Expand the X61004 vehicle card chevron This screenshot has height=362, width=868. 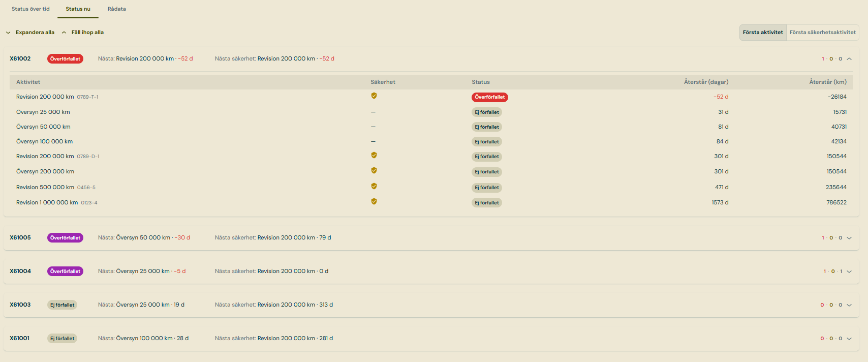(849, 271)
